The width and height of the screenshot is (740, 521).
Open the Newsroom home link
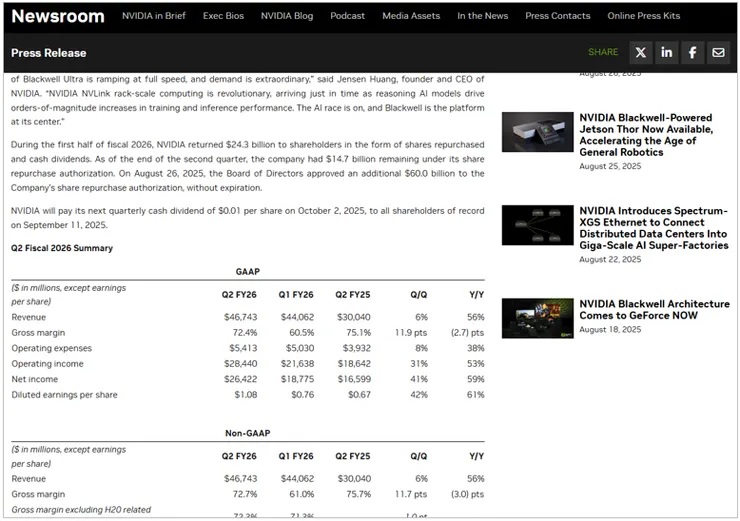click(x=58, y=16)
